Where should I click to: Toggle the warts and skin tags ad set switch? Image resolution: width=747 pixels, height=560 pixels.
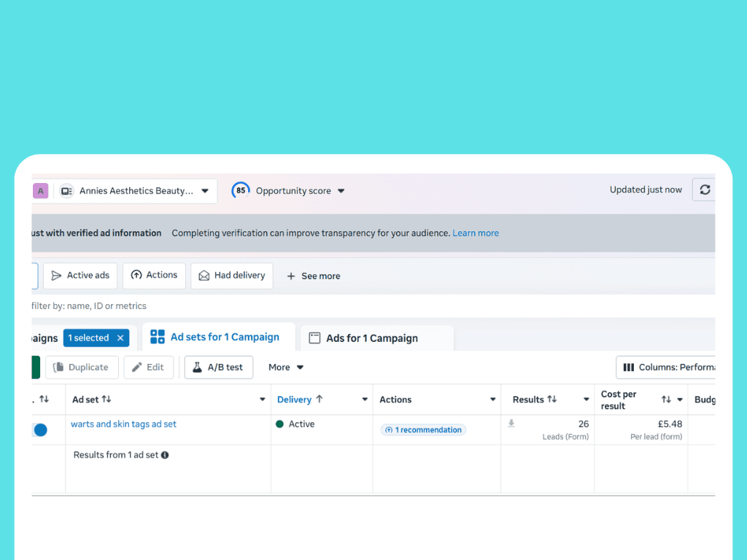tap(40, 430)
